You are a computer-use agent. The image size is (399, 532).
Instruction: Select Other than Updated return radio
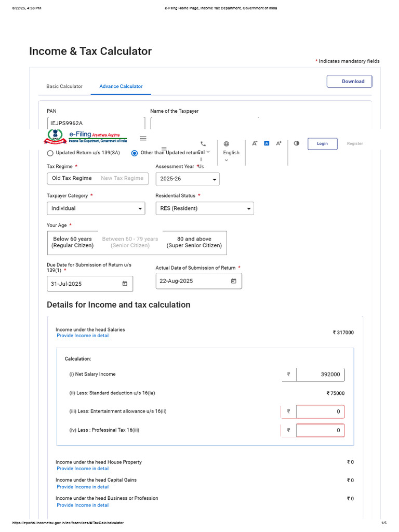pyautogui.click(x=135, y=153)
